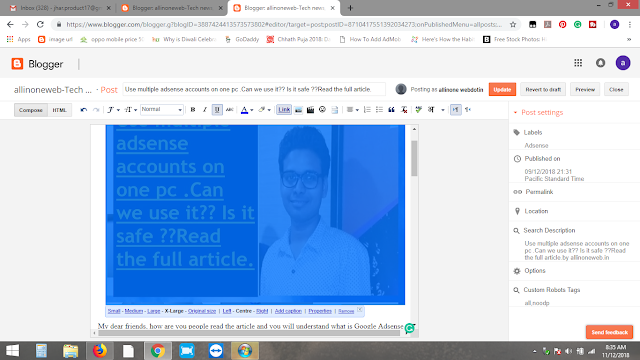Insert an image using the toolbar icon
640x360 pixels.
coord(298,110)
